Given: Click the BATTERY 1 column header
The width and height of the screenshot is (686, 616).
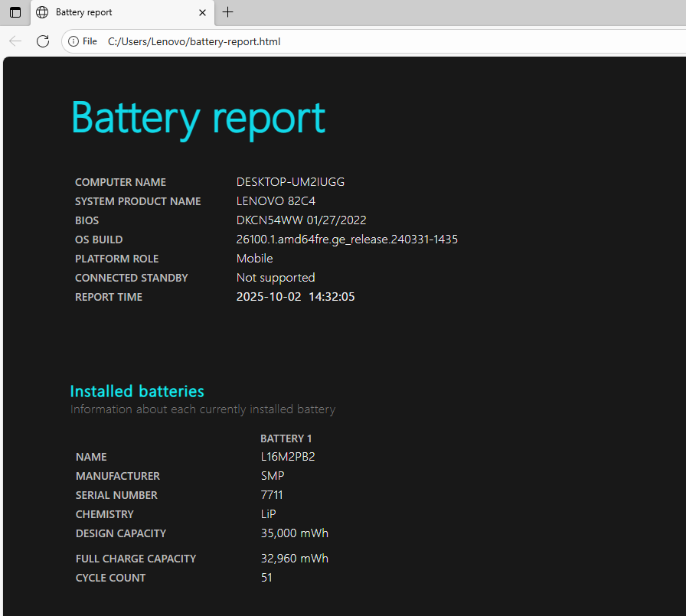Looking at the screenshot, I should [286, 438].
